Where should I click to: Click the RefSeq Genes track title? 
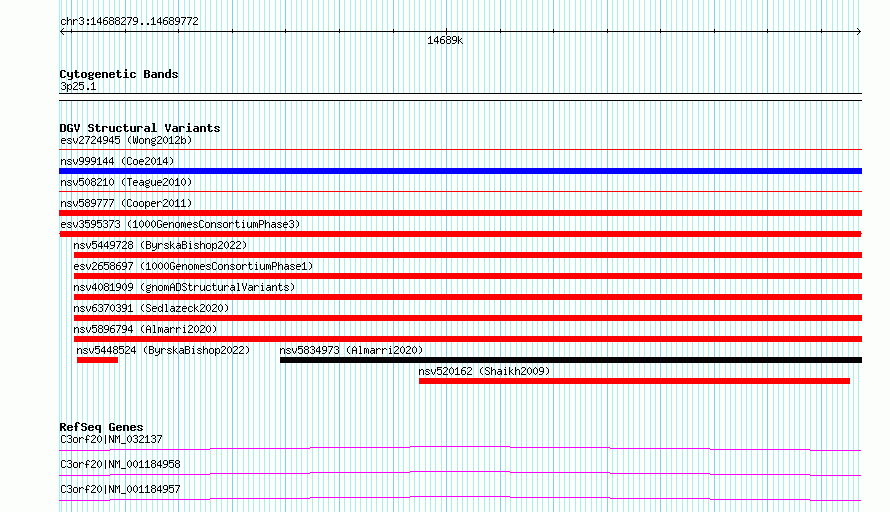pos(101,427)
